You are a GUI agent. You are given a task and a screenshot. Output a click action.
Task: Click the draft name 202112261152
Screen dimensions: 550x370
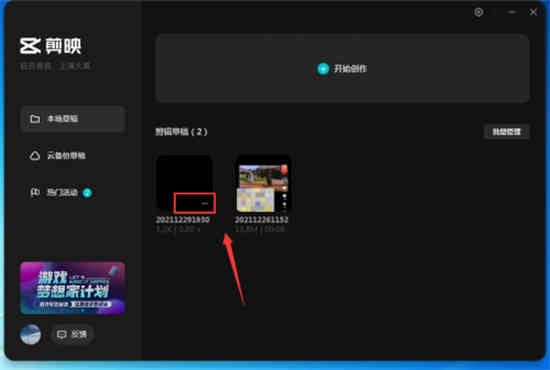pos(261,220)
